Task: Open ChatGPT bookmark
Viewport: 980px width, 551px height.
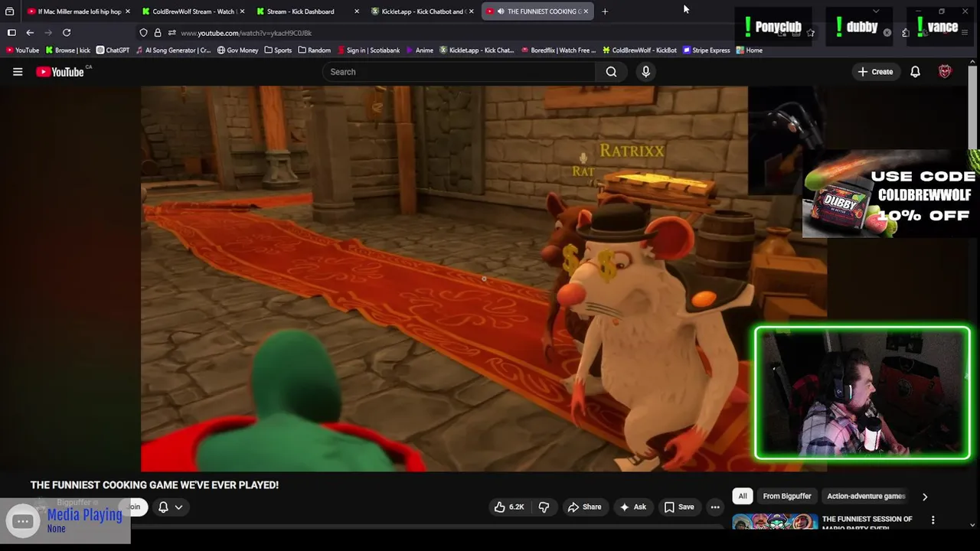Action: (113, 51)
